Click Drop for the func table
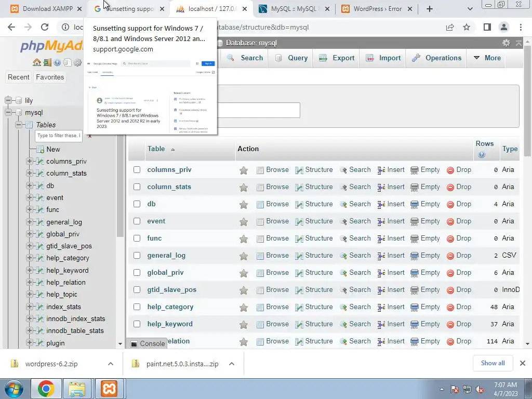The width and height of the screenshot is (532, 399). [459, 238]
